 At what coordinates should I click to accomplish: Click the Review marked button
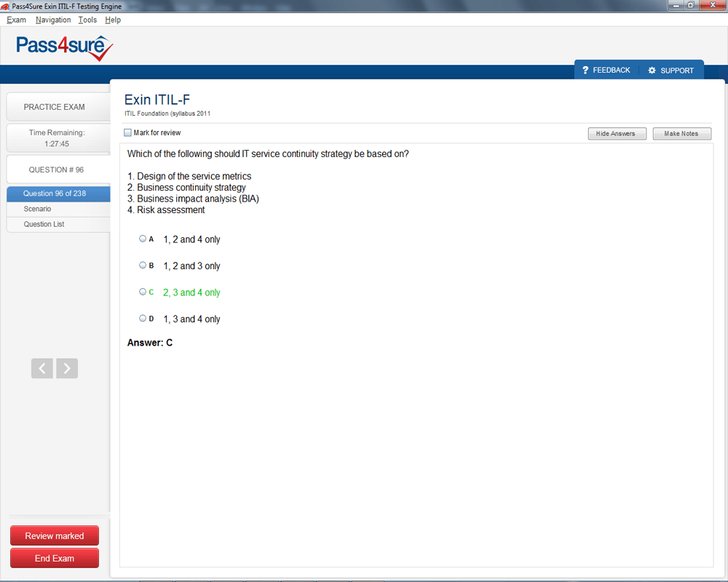click(55, 535)
